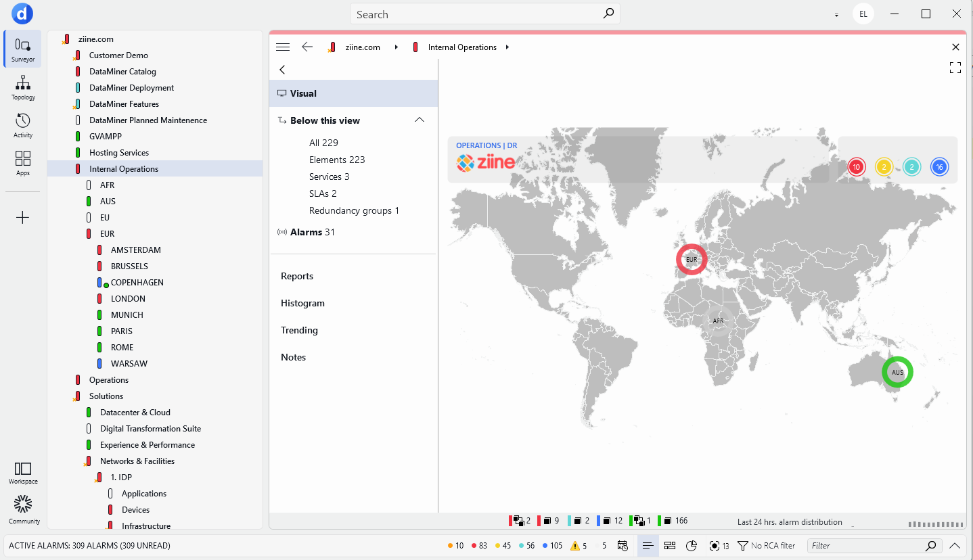The image size is (973, 560).
Task: Select COPENHAGEN in the Surveyor tree
Action: tap(137, 283)
